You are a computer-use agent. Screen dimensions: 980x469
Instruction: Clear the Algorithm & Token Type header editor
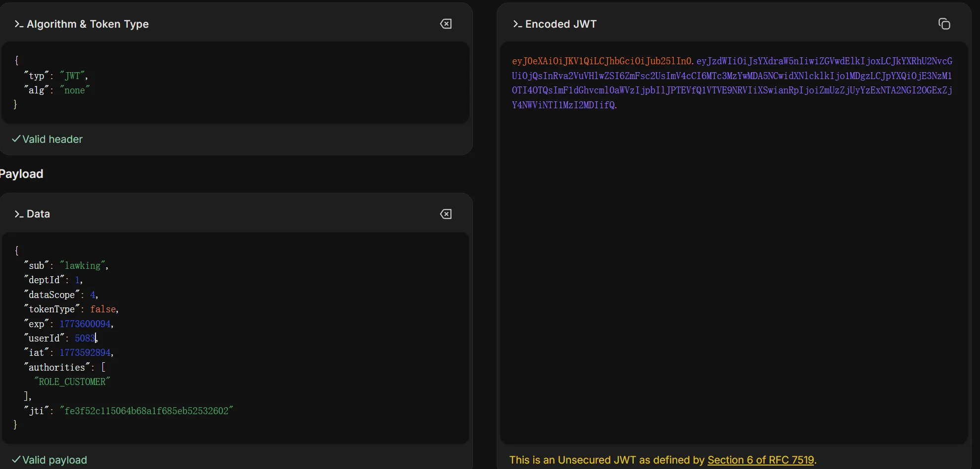tap(446, 24)
